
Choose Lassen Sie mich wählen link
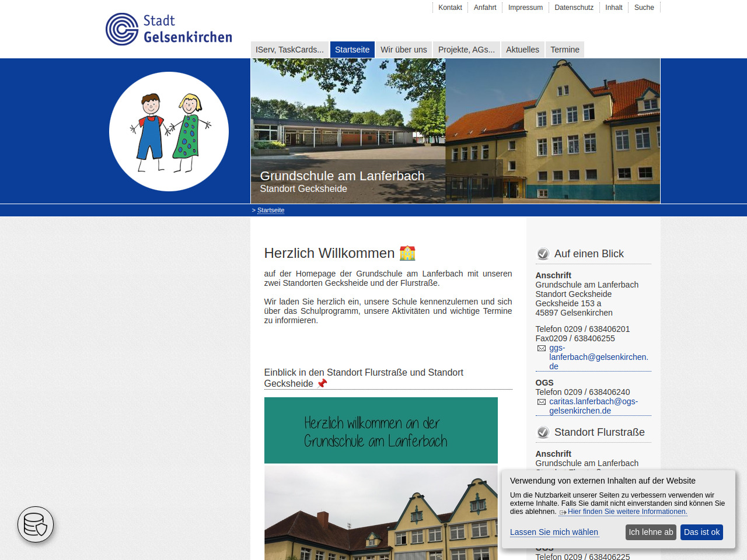tap(554, 532)
